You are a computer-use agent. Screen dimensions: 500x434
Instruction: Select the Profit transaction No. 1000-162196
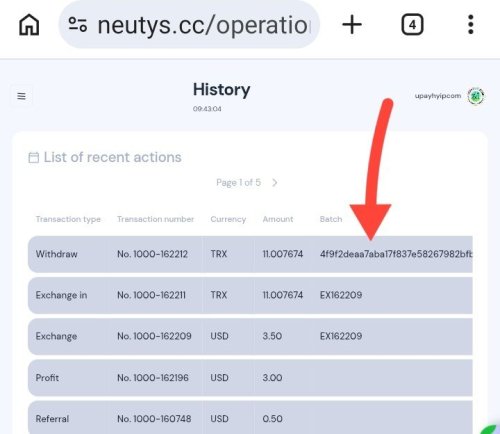[x=250, y=378]
